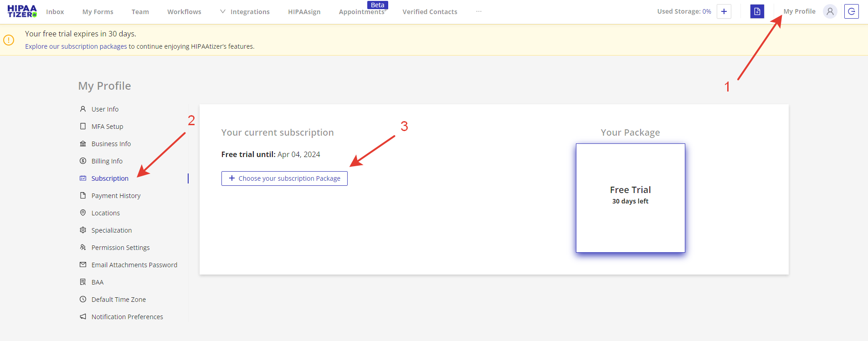Click the three-dots more menu in navbar
Viewport: 868px width, 341px height.
tap(478, 11)
